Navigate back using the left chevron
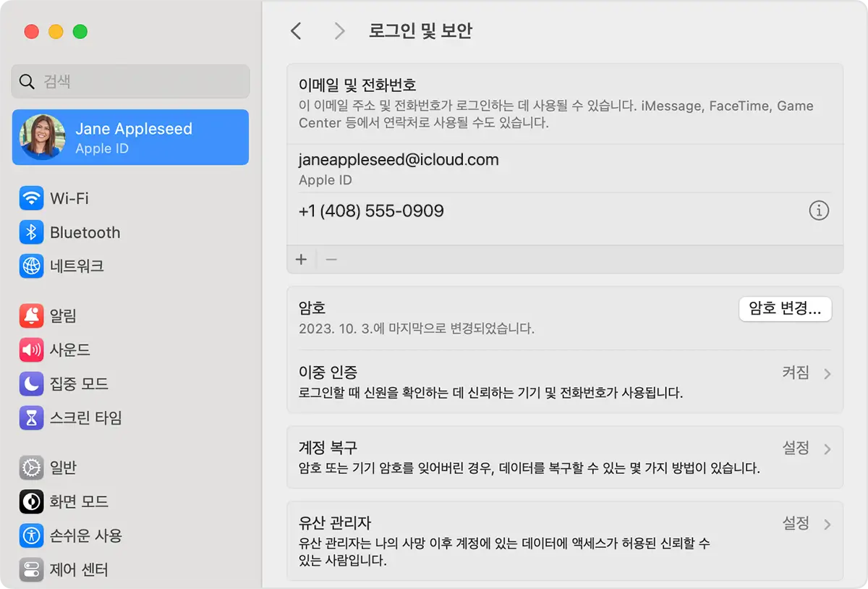The width and height of the screenshot is (868, 589). (296, 30)
